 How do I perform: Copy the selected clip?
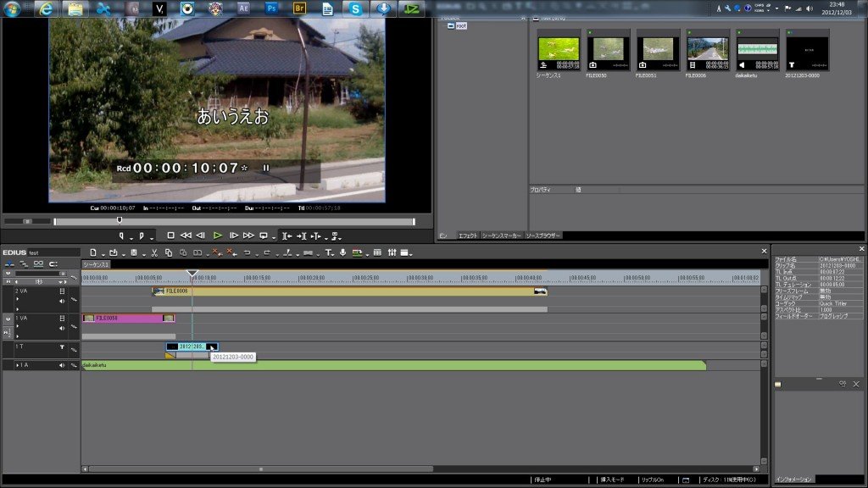pos(169,252)
